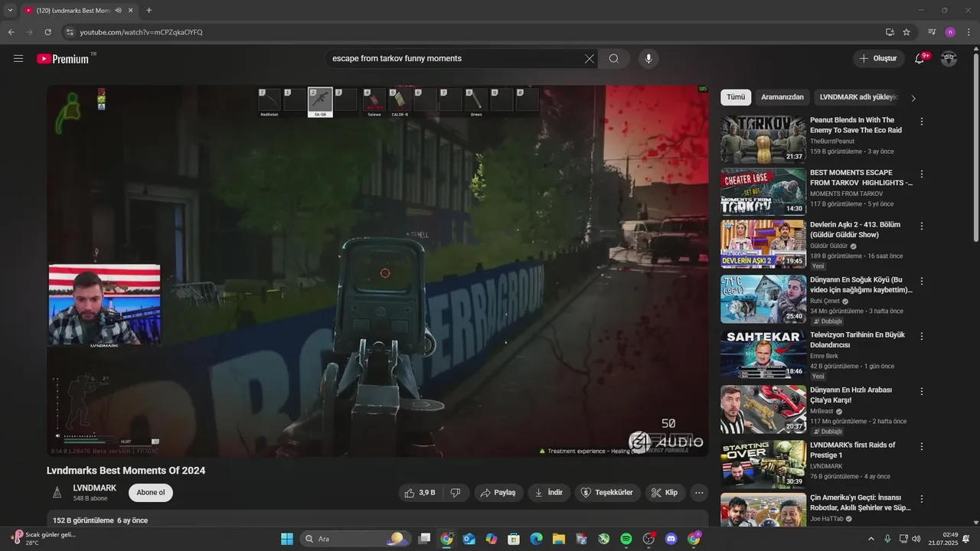Open the LVNDMARK channel avatar

point(57,493)
